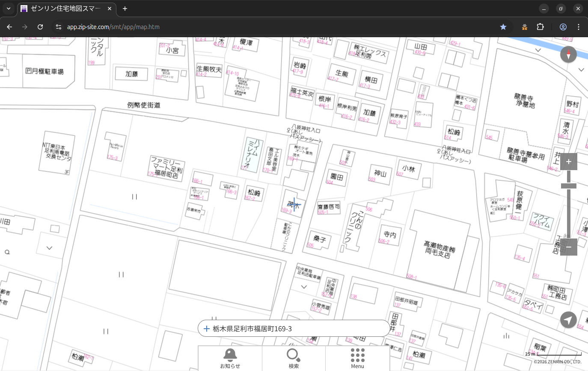Click the 栃木県足利市福居町169-3 address box
The width and height of the screenshot is (588, 371).
[294, 329]
